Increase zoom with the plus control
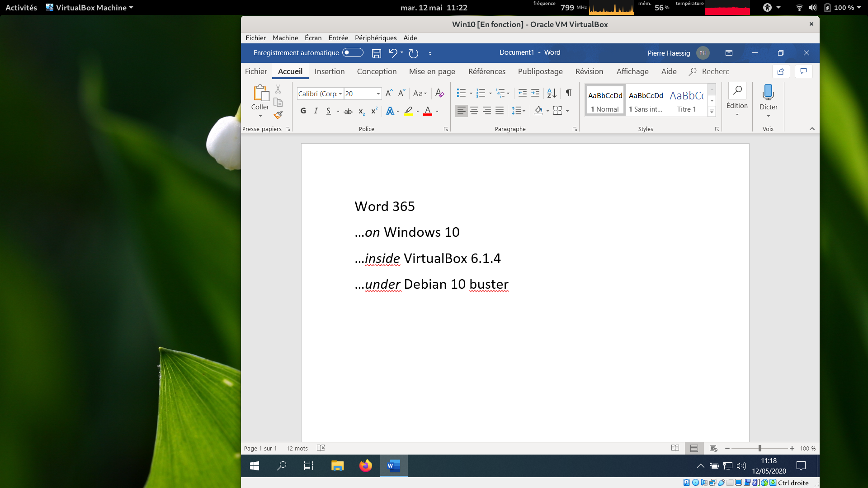The width and height of the screenshot is (868, 488). pyautogui.click(x=792, y=448)
